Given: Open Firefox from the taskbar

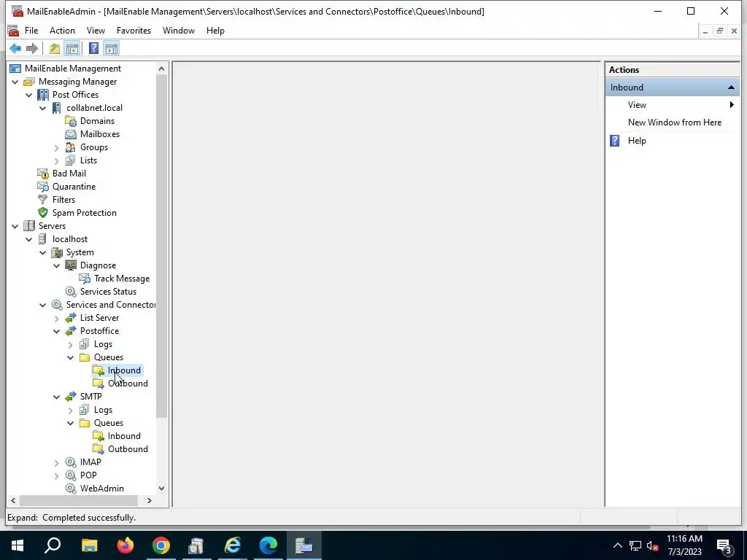Looking at the screenshot, I should 125,545.
